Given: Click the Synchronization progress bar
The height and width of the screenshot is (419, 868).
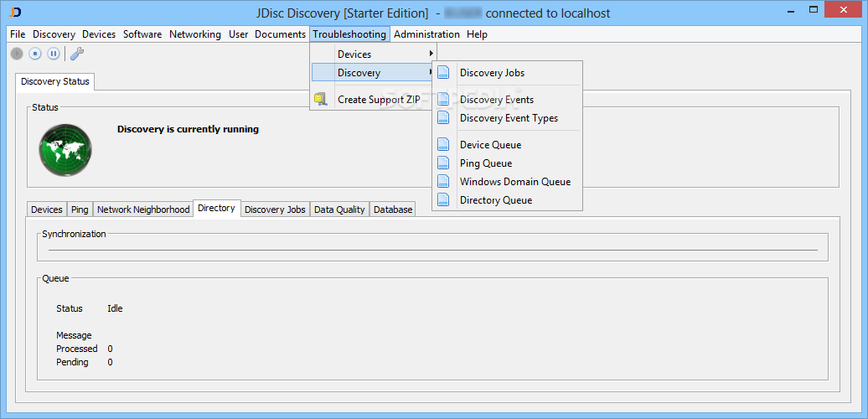Looking at the screenshot, I should pos(433,251).
